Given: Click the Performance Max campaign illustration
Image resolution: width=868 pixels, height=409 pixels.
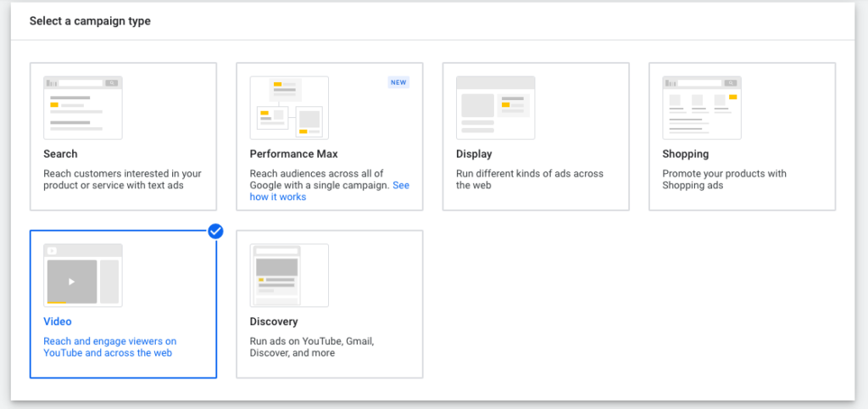Looking at the screenshot, I should pyautogui.click(x=289, y=108).
